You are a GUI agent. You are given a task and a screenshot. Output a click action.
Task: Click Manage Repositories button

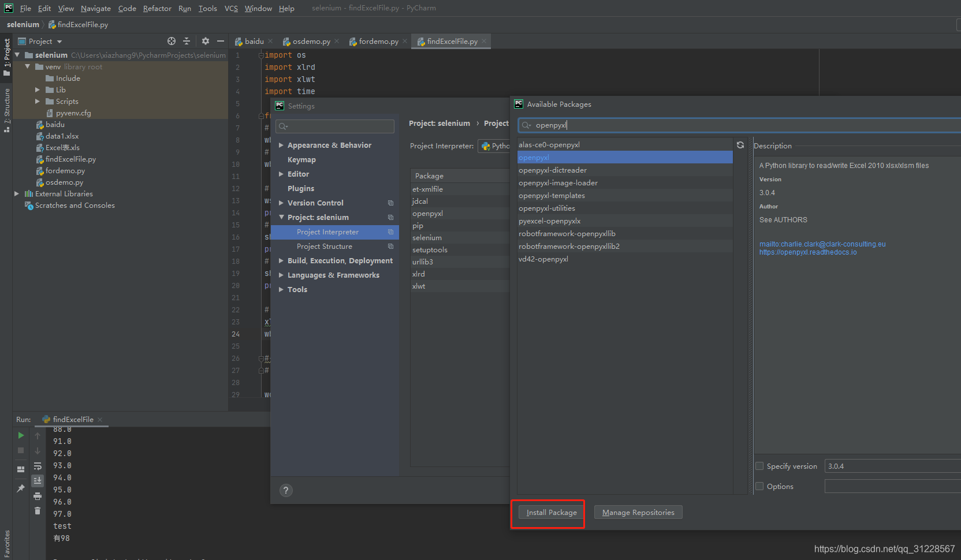coord(638,513)
